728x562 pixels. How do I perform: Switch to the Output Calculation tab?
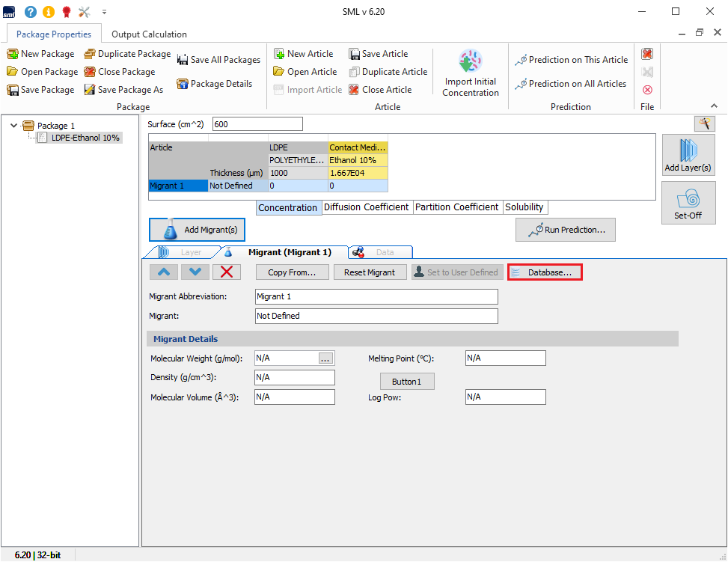point(147,34)
